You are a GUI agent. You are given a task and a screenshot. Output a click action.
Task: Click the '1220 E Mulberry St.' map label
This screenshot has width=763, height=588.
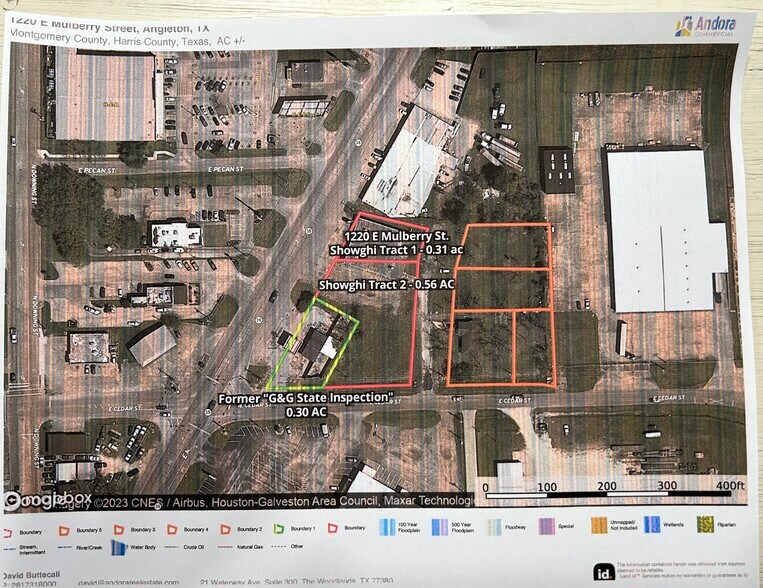click(x=396, y=236)
